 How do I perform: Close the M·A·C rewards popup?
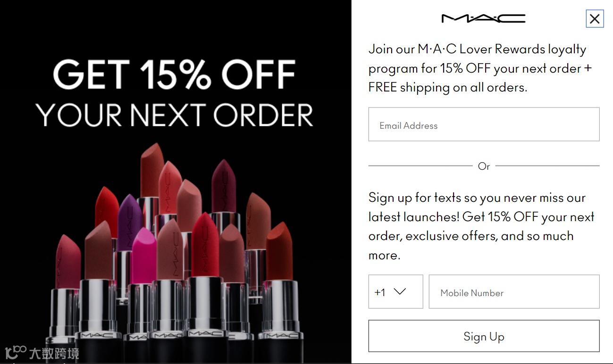click(x=595, y=19)
